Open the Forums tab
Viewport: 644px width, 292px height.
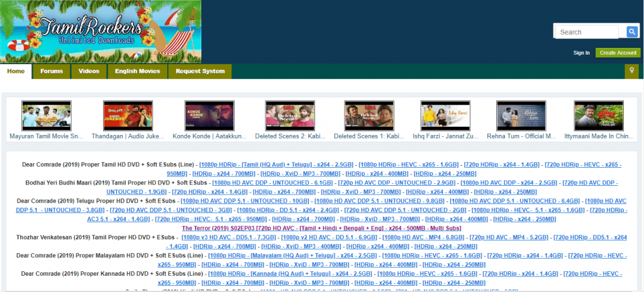(52, 72)
